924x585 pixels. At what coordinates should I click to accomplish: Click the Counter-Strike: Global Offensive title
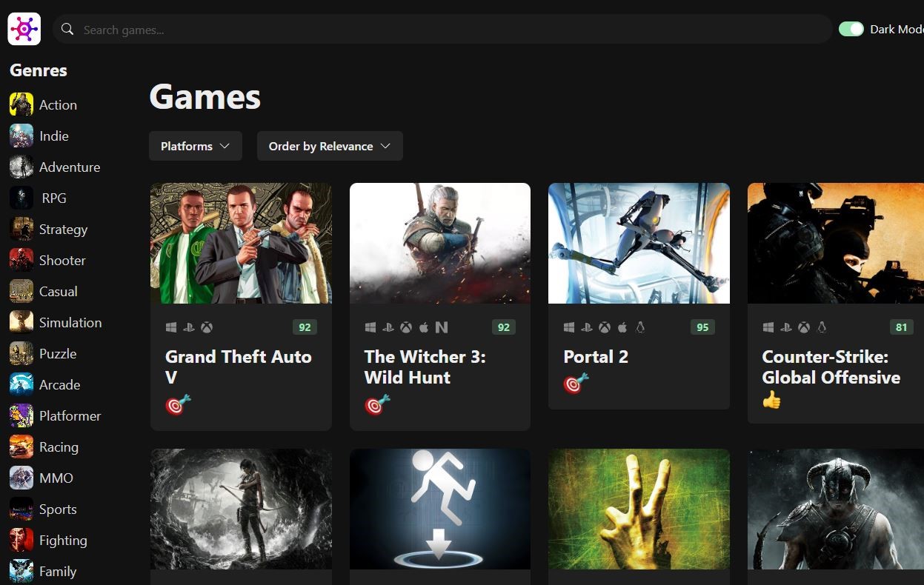point(831,367)
